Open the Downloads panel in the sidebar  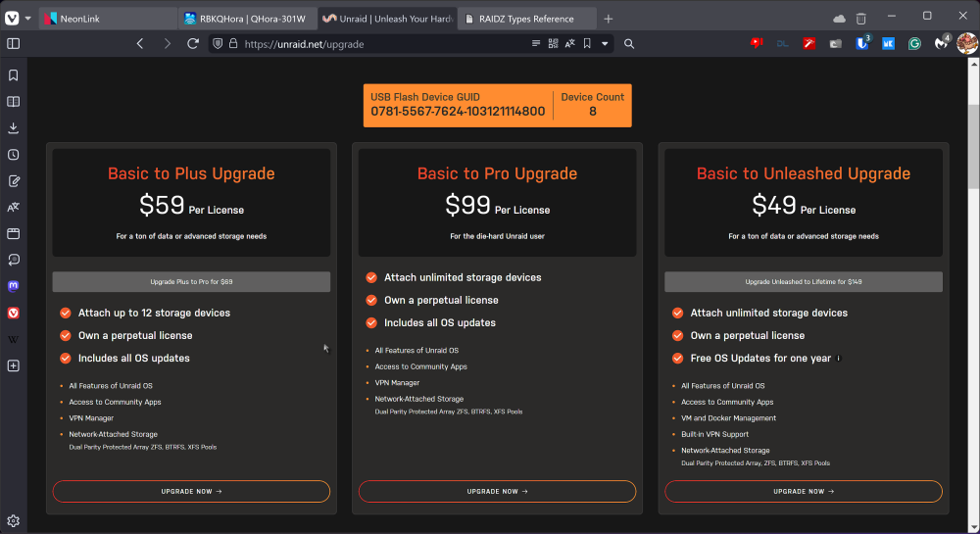click(x=13, y=128)
